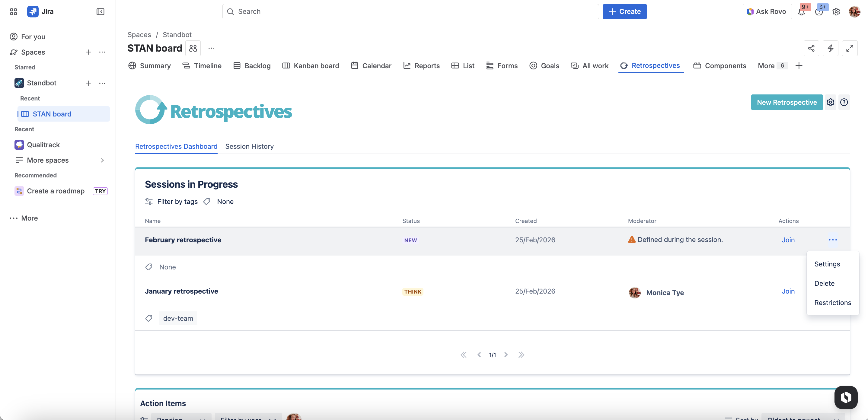Open the automation lightning bolt icon

click(830, 49)
